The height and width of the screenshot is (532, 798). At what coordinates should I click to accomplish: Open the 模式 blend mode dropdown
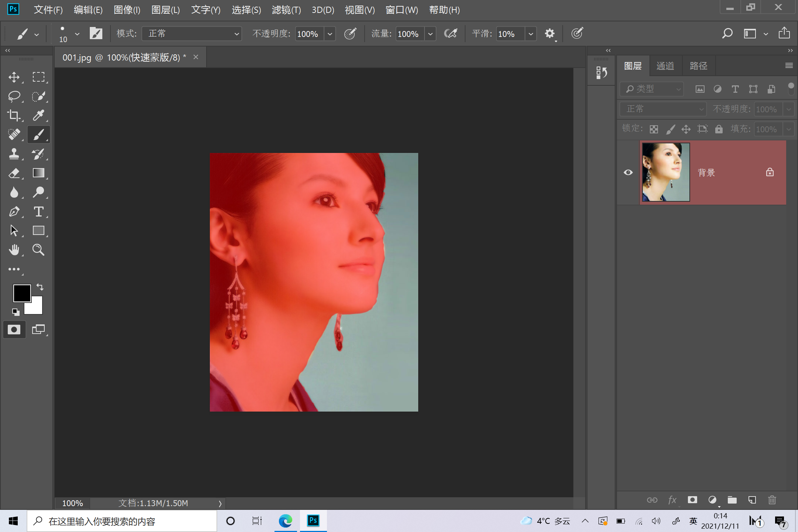pos(192,34)
